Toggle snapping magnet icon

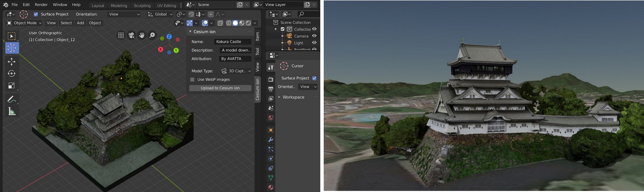[191, 14]
